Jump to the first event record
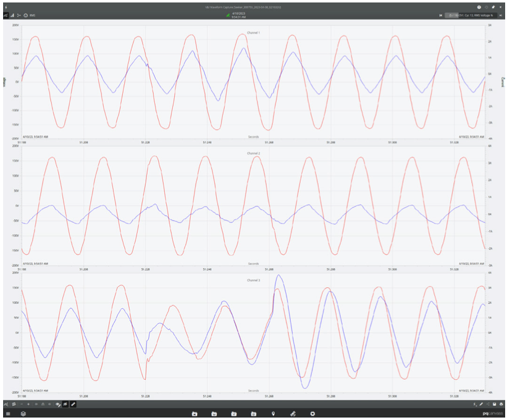The width and height of the screenshot is (507, 420). pyautogui.click(x=440, y=15)
